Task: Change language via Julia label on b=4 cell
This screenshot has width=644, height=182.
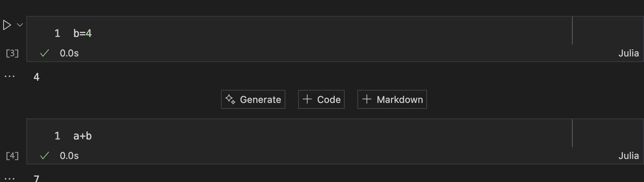Action: pyautogui.click(x=628, y=53)
